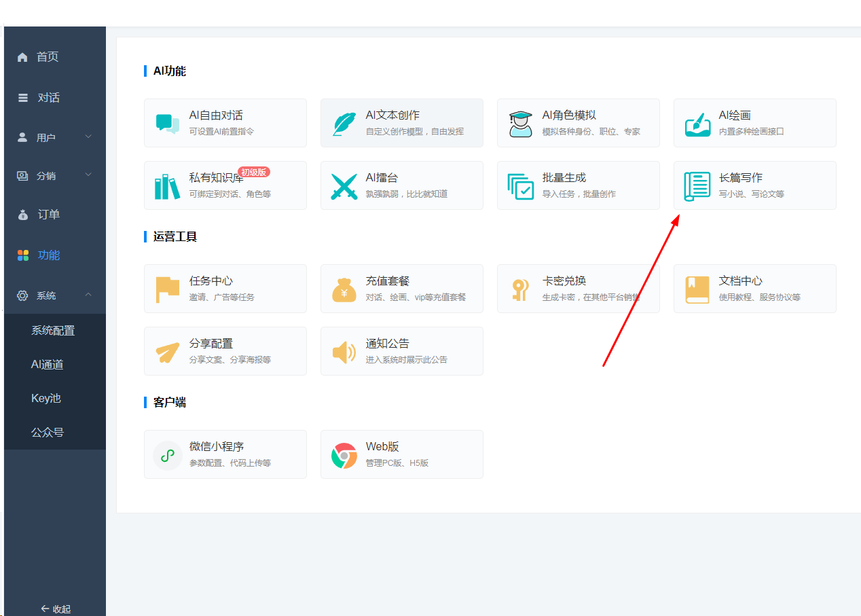The image size is (861, 616).
Task: Click the home icon beside 首页
Action: 22,58
